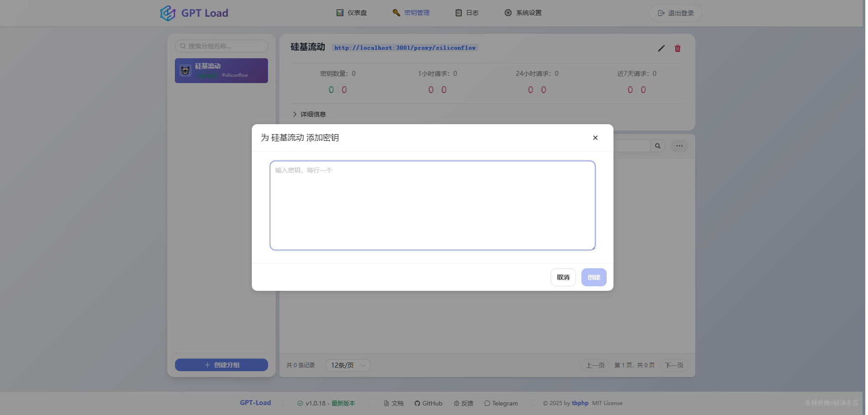This screenshot has width=868, height=415.
Task: Open the ellipsis more-options icon
Action: click(x=679, y=146)
